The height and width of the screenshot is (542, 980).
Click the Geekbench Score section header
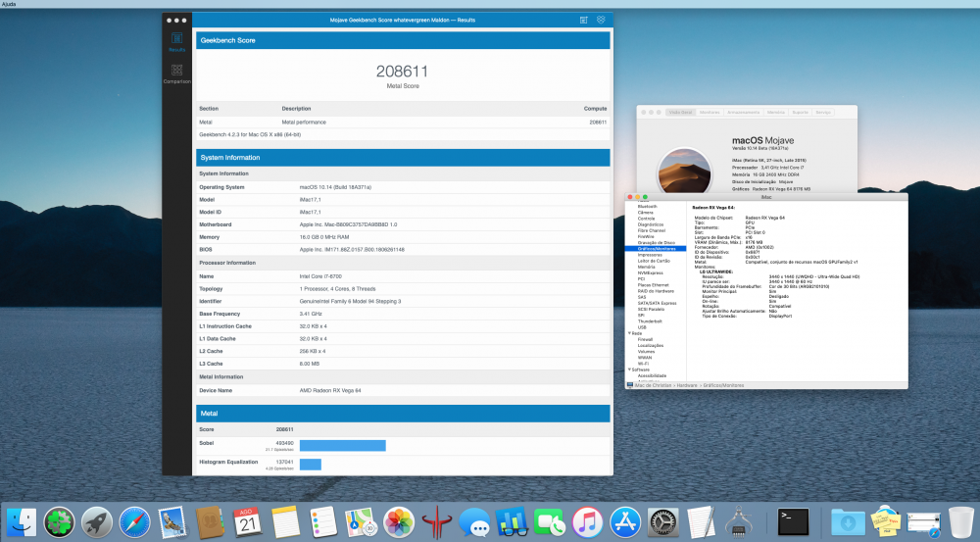click(403, 40)
